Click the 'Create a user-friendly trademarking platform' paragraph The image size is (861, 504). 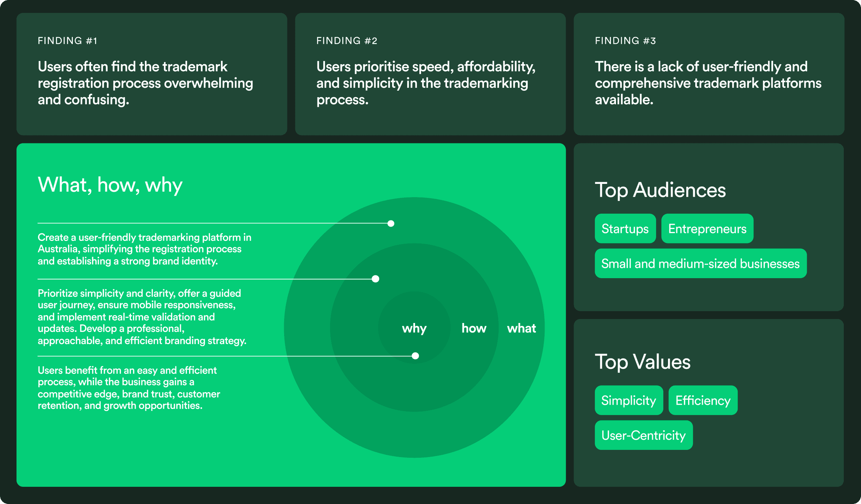point(144,249)
